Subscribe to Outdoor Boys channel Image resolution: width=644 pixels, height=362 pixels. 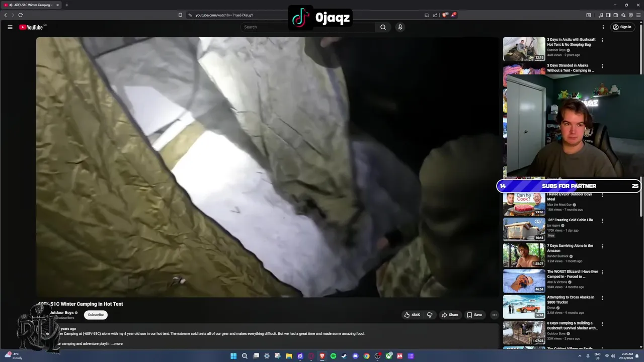pyautogui.click(x=96, y=315)
